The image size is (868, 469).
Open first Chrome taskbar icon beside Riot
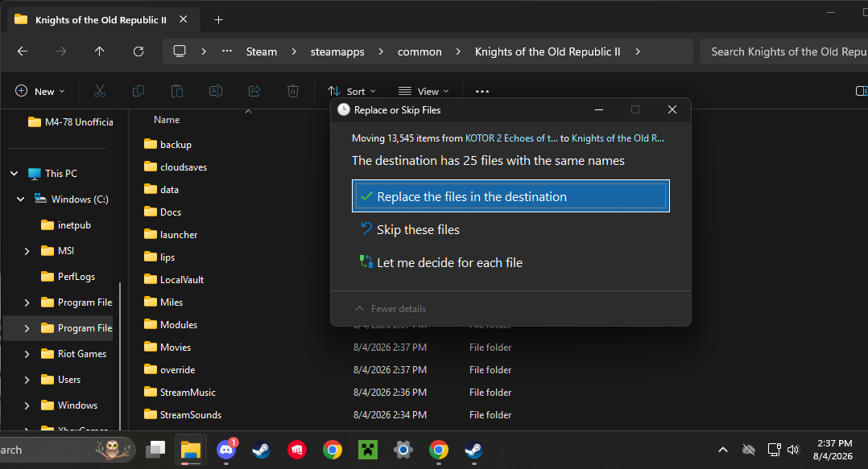click(x=332, y=450)
